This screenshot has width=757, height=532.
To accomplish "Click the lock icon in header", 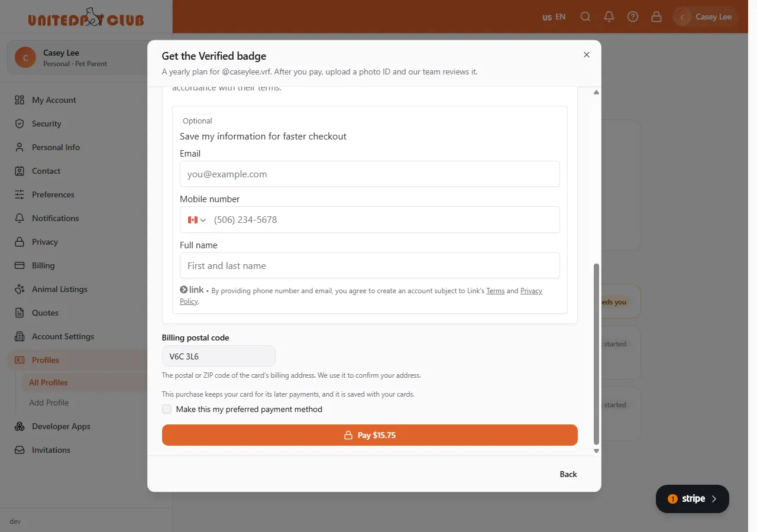I will [x=656, y=17].
